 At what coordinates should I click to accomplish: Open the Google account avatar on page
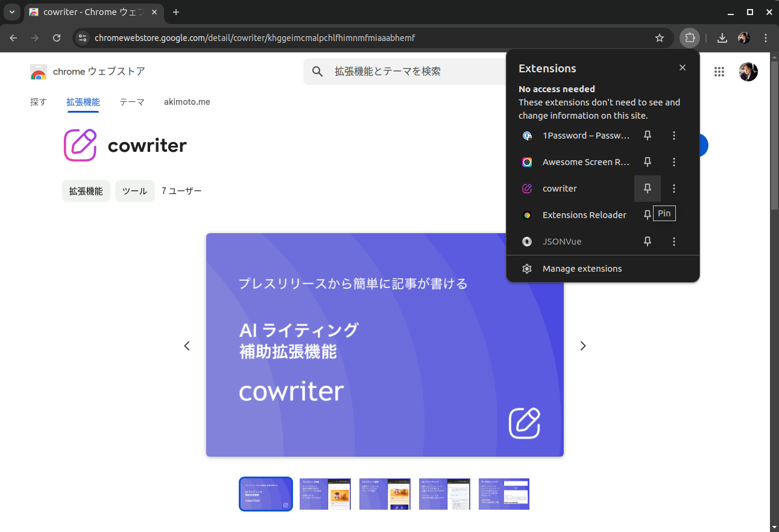748,72
